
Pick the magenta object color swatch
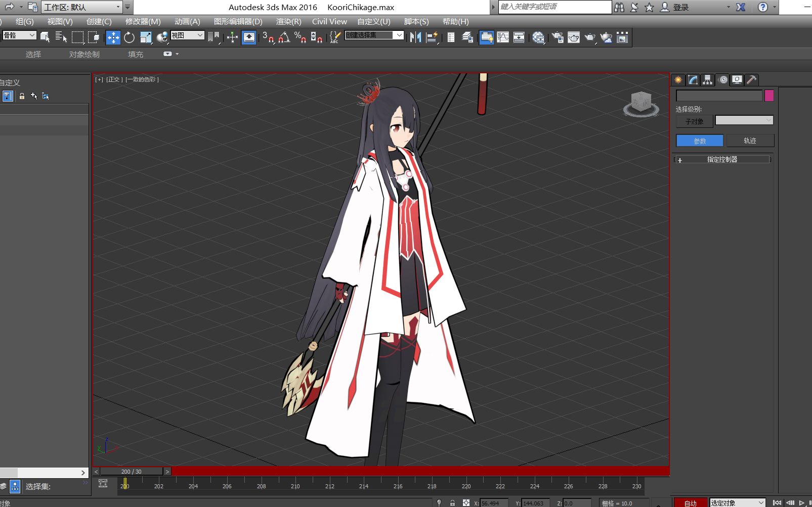click(769, 96)
